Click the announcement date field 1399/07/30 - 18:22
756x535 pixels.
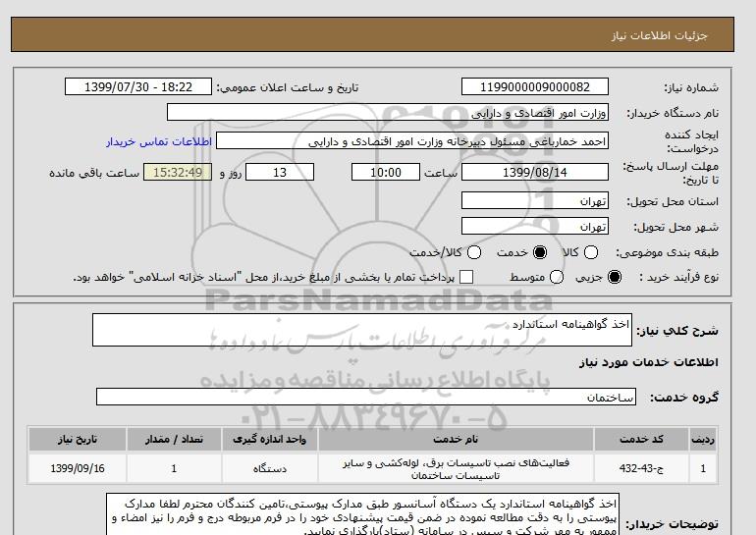pos(138,86)
